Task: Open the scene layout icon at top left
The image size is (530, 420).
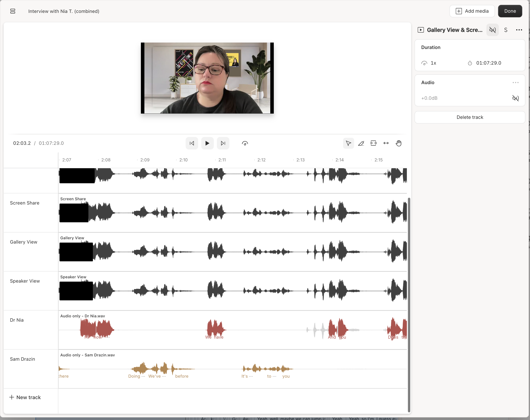Action: click(13, 11)
